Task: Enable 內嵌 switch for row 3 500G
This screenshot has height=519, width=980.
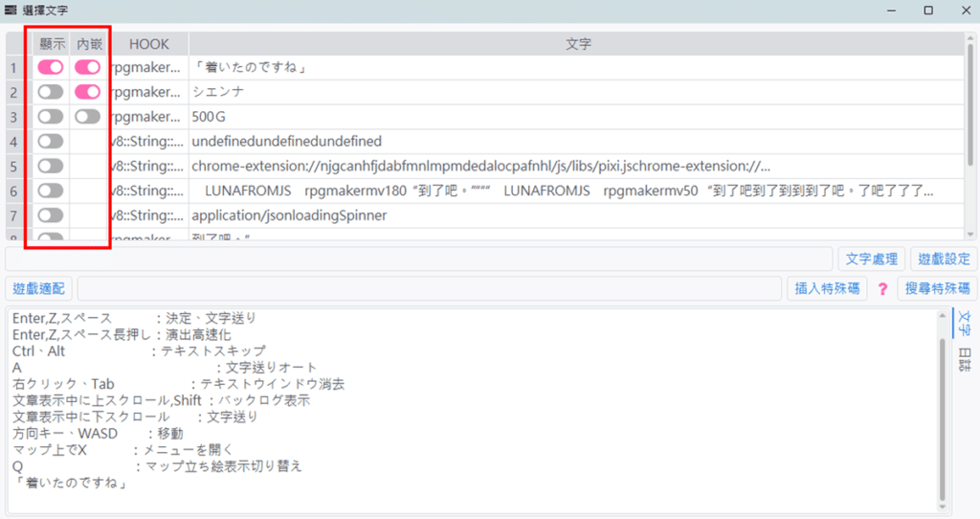Action: (87, 117)
